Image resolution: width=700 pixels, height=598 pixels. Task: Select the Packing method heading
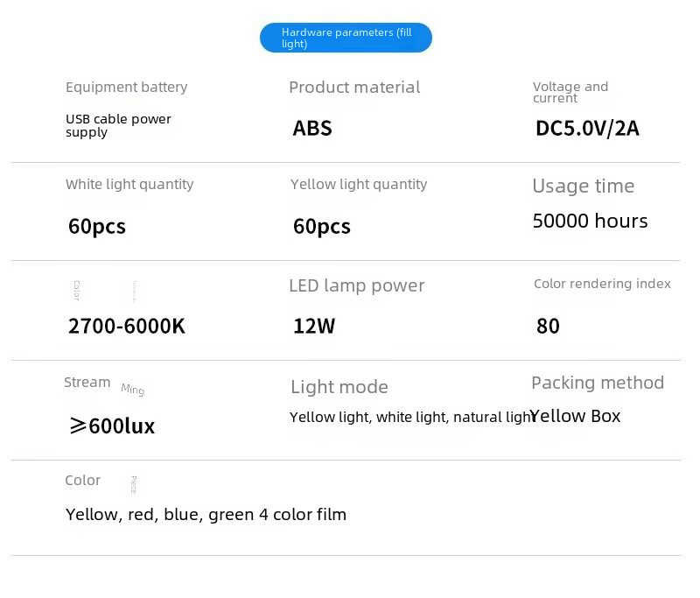598,383
